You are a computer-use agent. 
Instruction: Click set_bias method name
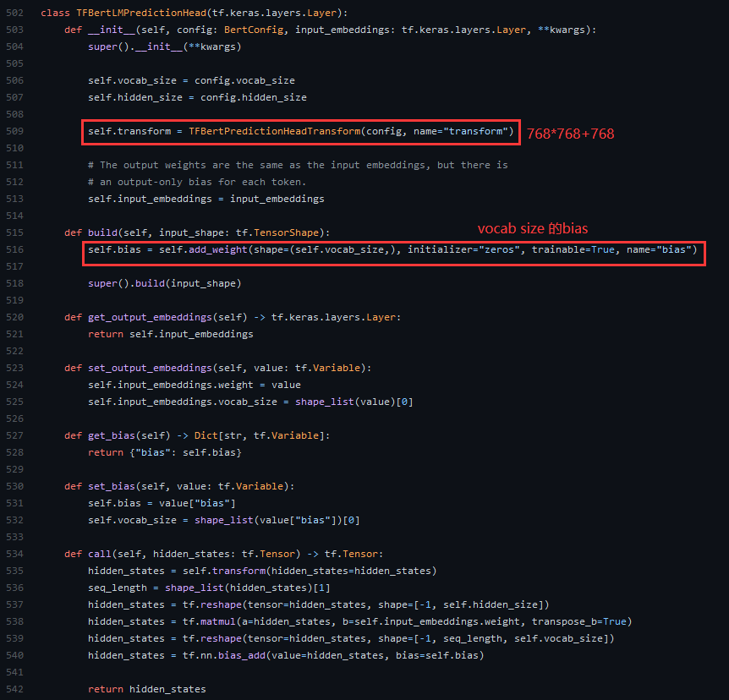coord(112,487)
